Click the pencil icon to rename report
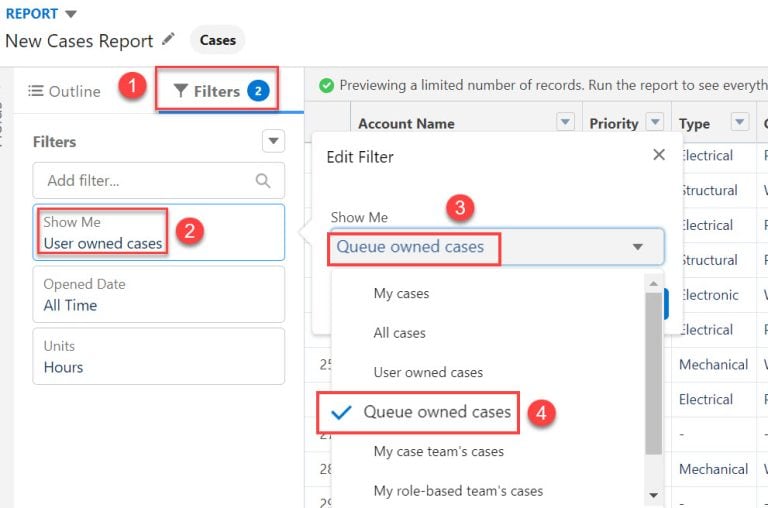 click(168, 39)
